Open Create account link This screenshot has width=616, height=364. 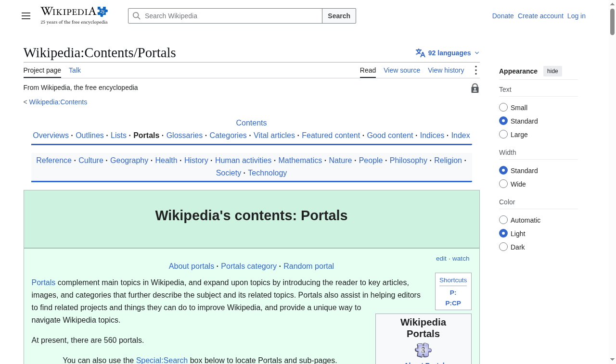point(540,16)
